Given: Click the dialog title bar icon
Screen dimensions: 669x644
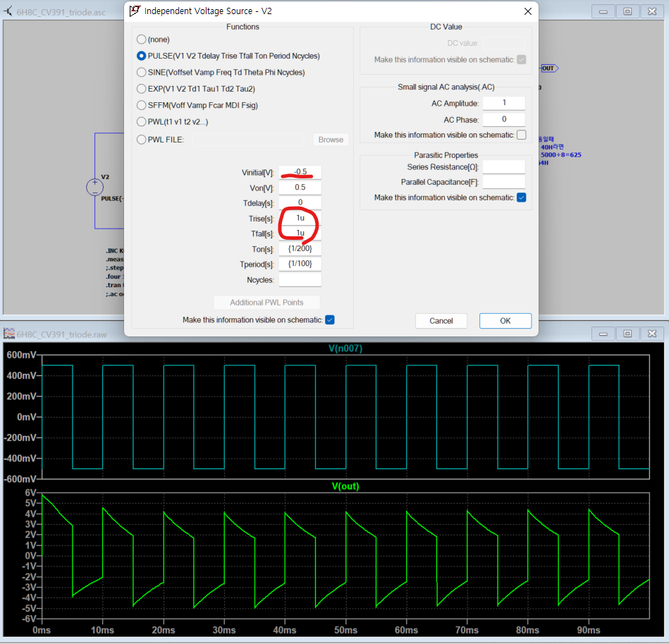Looking at the screenshot, I should point(135,11).
